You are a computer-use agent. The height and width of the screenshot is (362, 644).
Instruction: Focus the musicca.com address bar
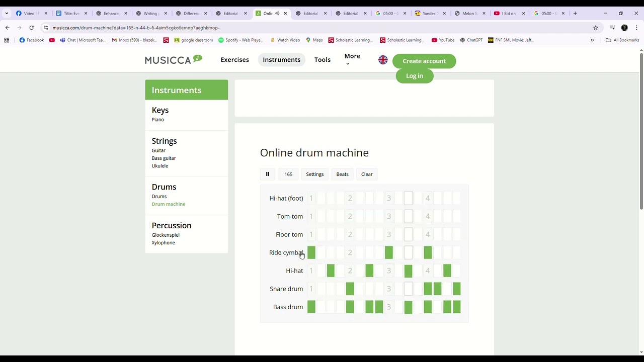click(317, 28)
